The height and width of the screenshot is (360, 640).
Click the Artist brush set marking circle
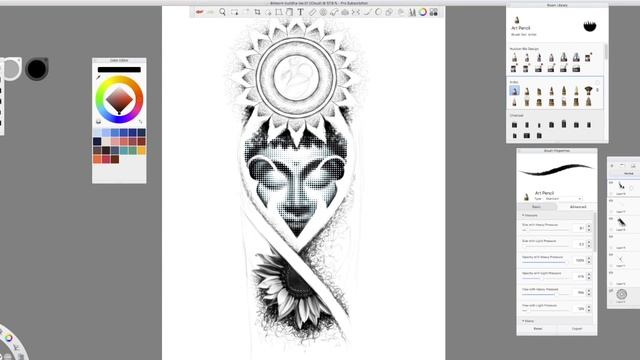point(598,83)
